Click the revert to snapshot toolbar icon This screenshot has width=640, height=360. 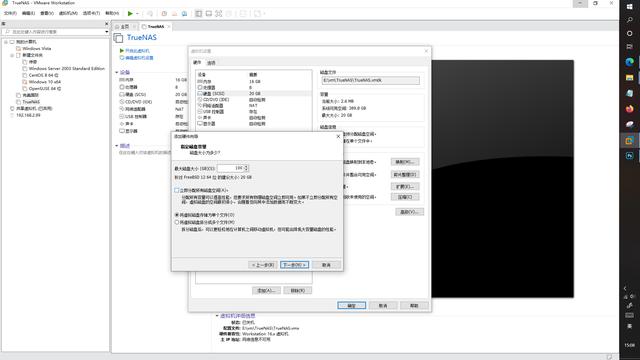(x=174, y=13)
